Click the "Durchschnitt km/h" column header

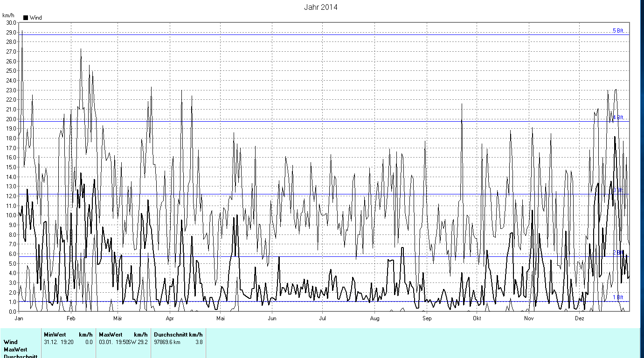point(178,335)
